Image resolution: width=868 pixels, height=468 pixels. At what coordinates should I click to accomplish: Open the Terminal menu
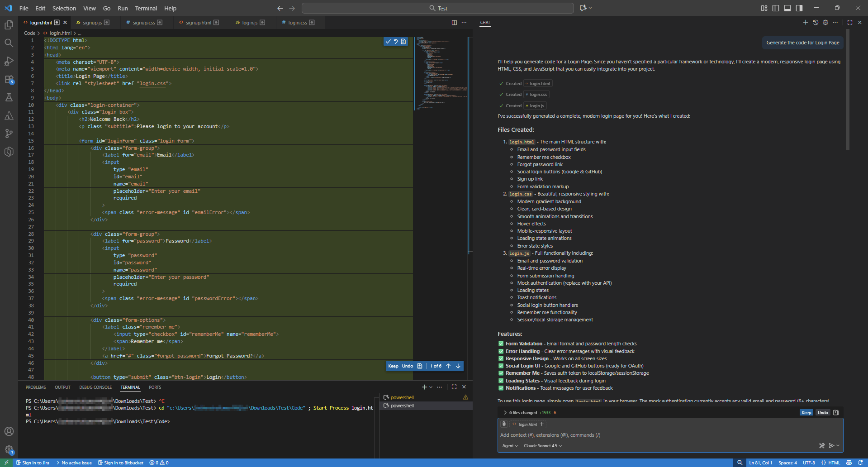pos(146,8)
